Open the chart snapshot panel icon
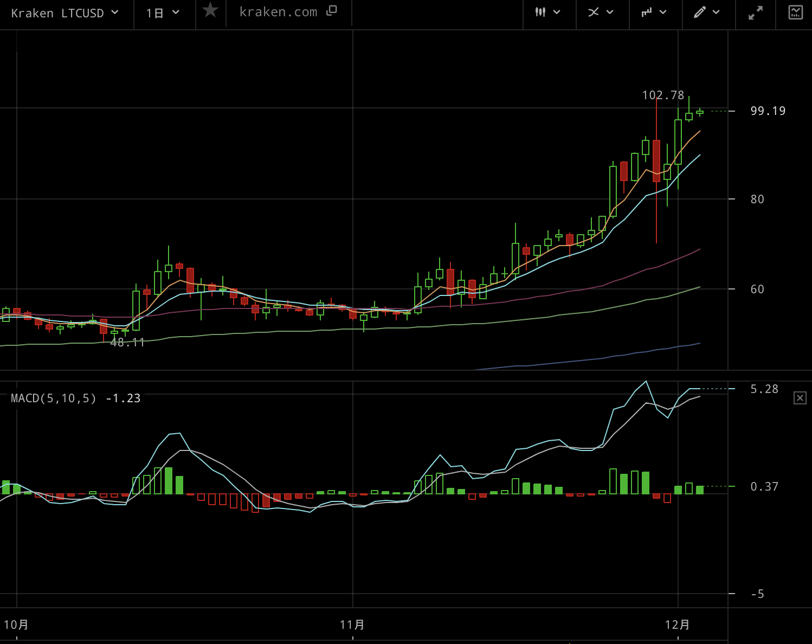 click(x=796, y=12)
